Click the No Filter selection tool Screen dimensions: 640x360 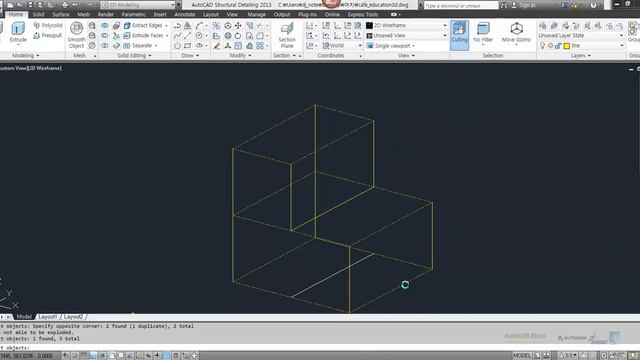[483, 32]
